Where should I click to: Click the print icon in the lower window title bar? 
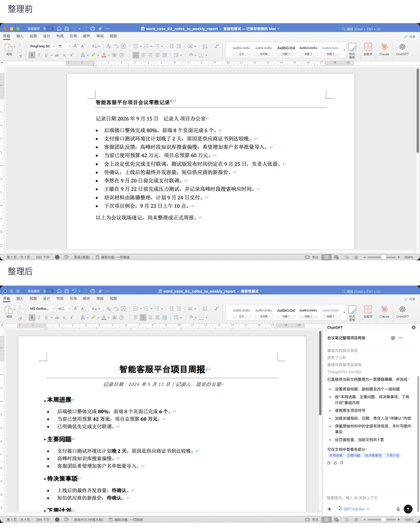93,291
